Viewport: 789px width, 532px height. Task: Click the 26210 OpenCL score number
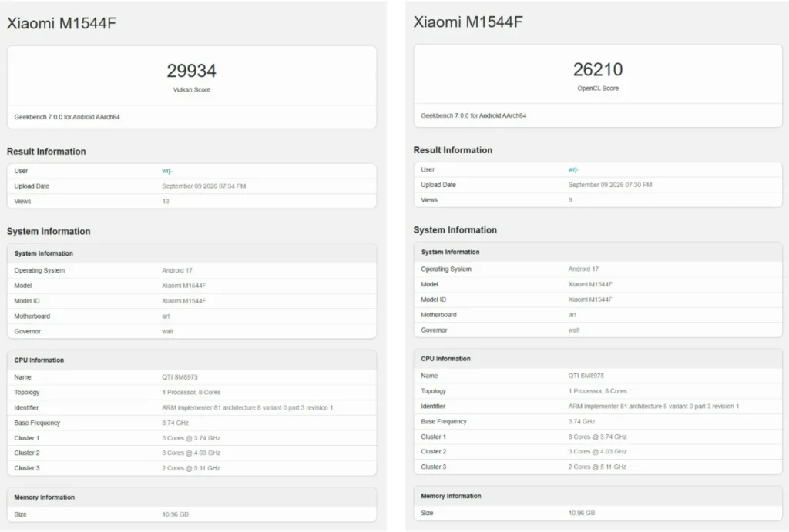pos(598,69)
